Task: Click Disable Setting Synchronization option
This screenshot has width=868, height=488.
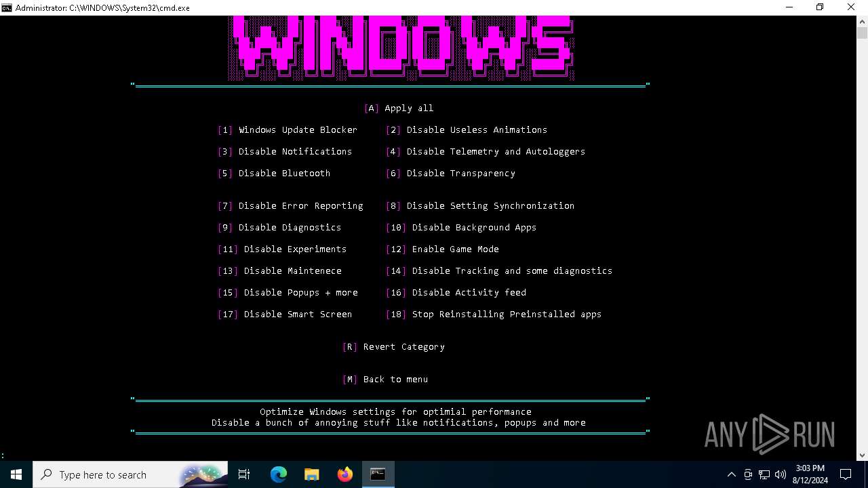Action: (x=480, y=205)
